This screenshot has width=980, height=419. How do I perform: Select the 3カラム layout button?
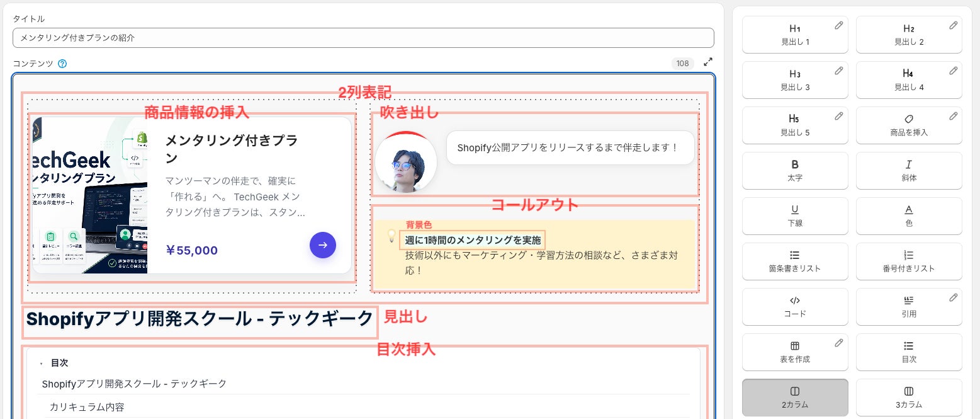(909, 398)
